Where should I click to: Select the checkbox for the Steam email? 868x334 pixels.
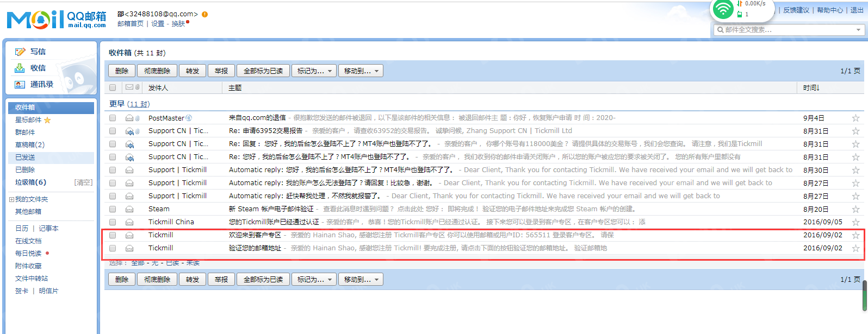click(113, 209)
